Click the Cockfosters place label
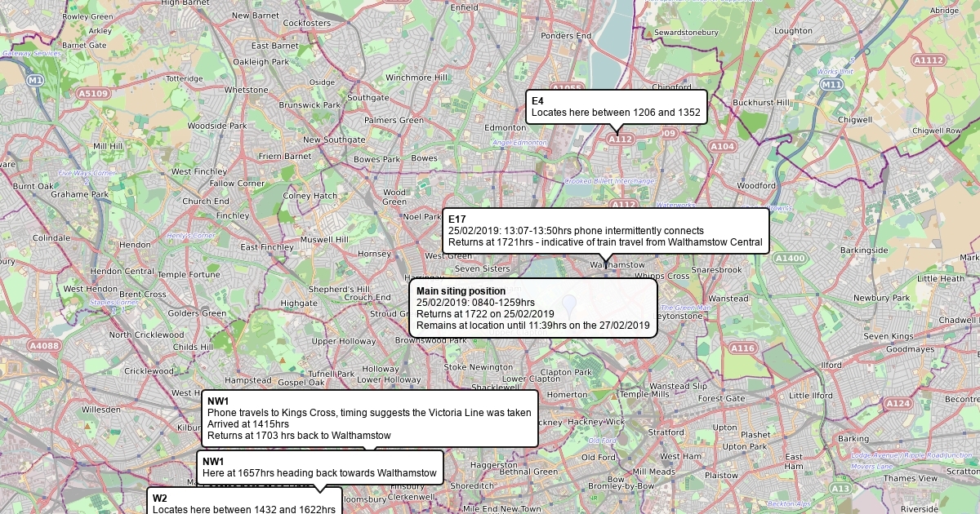Image resolution: width=980 pixels, height=514 pixels. tap(307, 24)
